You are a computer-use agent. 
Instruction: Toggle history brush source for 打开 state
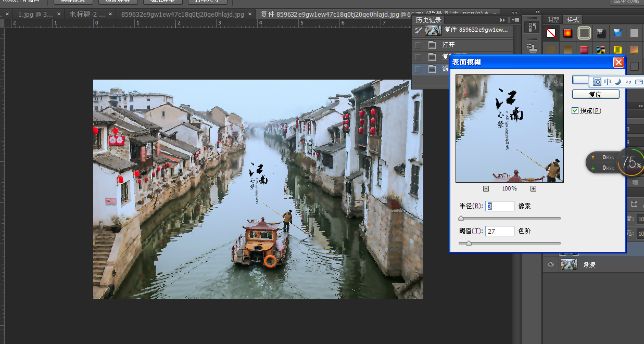(x=418, y=45)
